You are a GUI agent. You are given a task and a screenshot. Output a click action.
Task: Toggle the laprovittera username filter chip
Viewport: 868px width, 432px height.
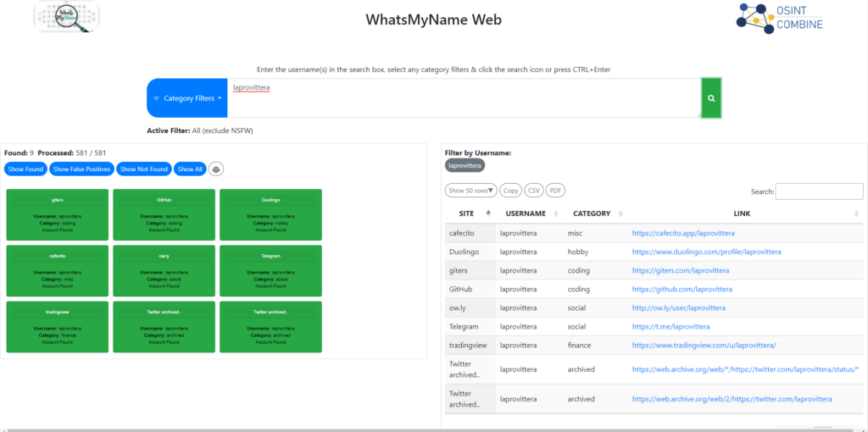click(465, 165)
